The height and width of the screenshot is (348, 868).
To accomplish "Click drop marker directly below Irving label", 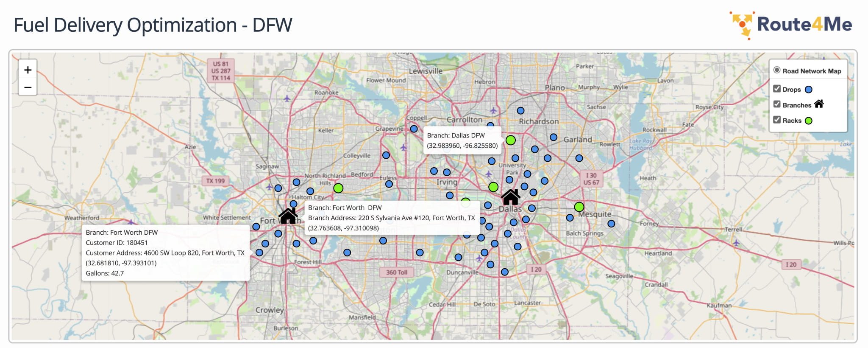I will click(x=450, y=196).
